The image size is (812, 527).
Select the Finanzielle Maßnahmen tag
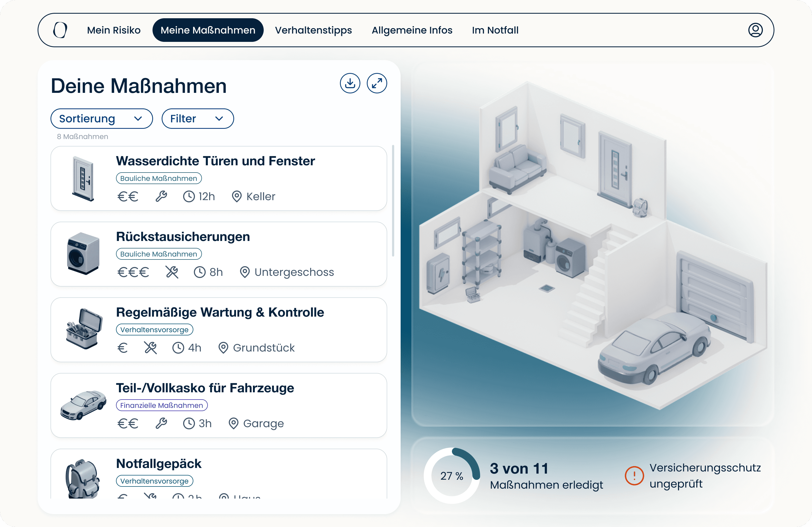(162, 405)
